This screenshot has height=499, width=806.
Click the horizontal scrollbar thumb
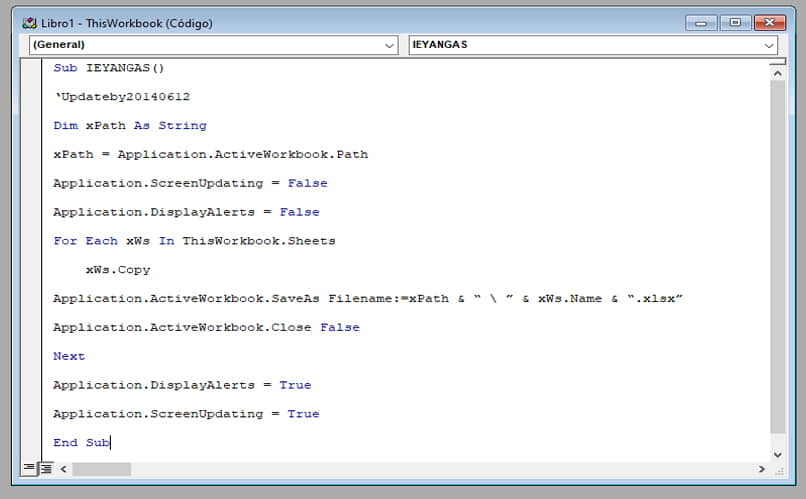click(x=101, y=468)
